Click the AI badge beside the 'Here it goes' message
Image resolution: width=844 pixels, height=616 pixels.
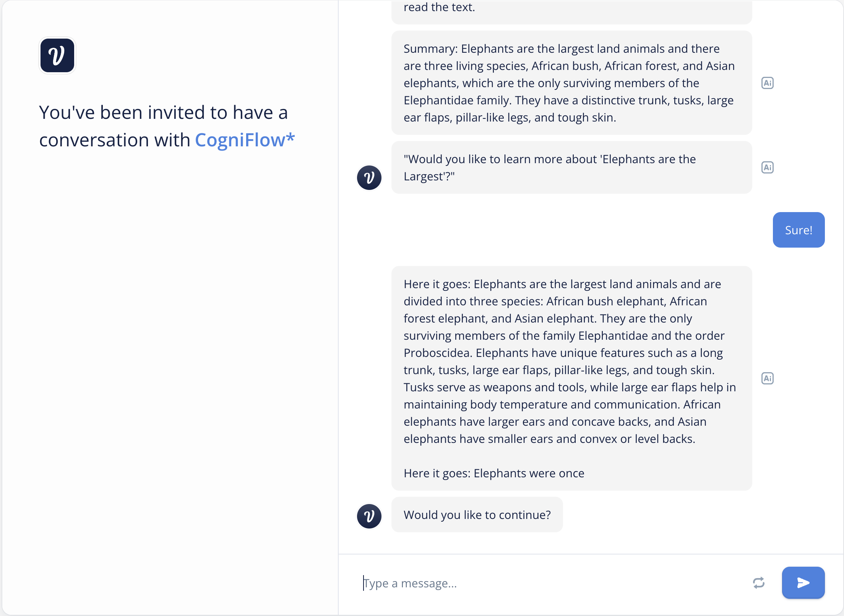(767, 378)
